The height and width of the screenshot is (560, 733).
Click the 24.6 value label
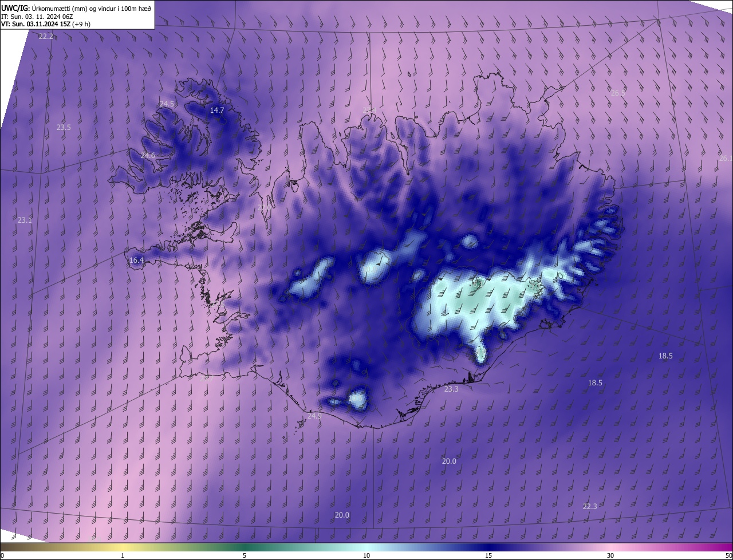(148, 156)
